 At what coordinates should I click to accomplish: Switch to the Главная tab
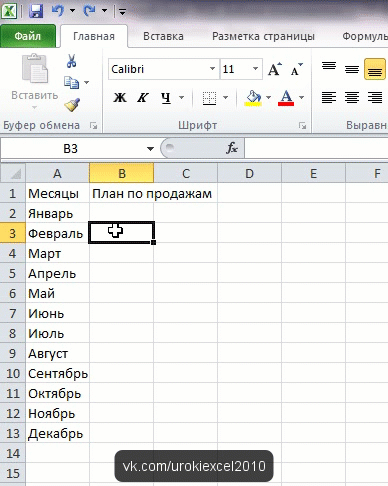pyautogui.click(x=94, y=36)
